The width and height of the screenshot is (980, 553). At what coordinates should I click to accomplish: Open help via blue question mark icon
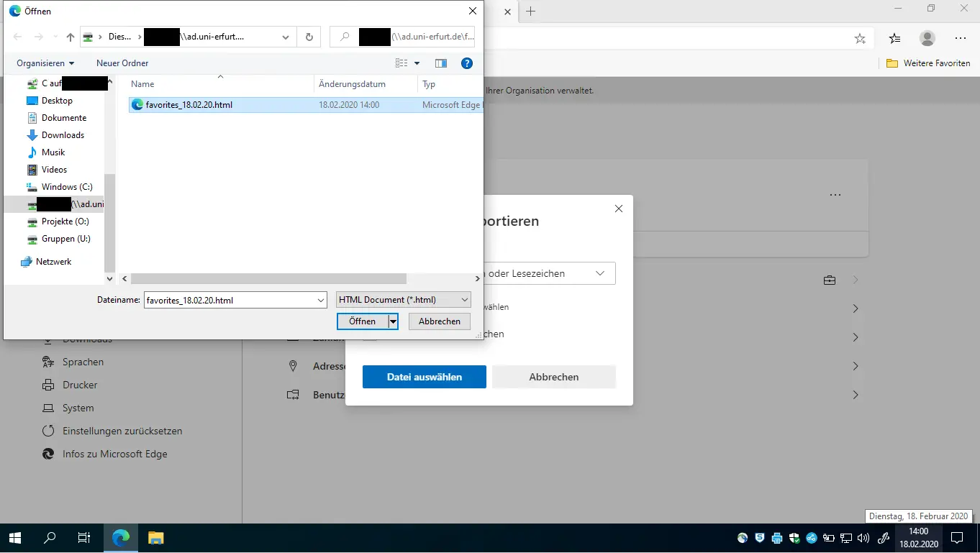pyautogui.click(x=466, y=63)
